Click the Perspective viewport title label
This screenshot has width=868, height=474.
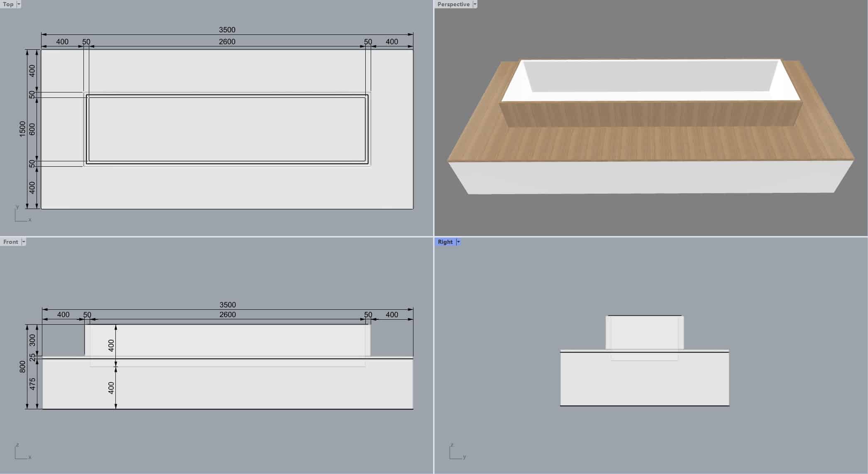453,4
